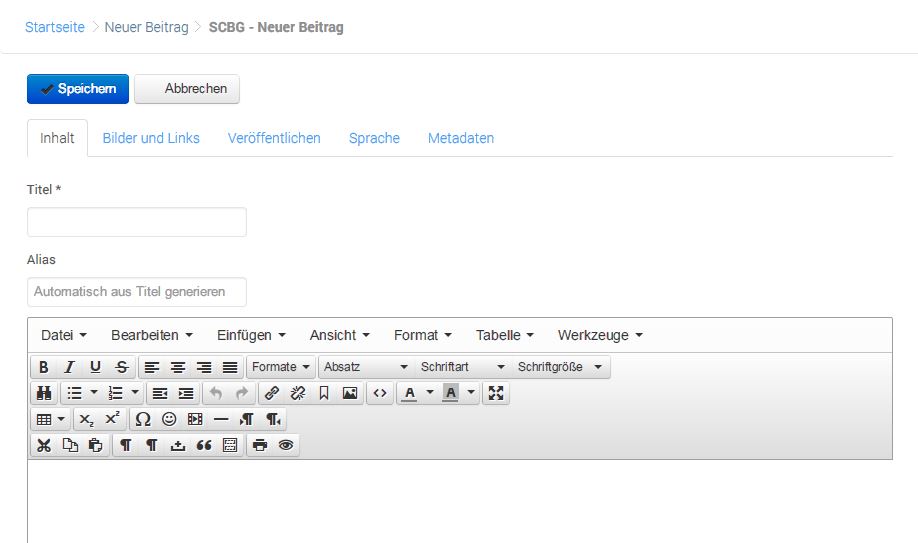Open the emoticons picker
918x543 pixels.
tap(169, 419)
